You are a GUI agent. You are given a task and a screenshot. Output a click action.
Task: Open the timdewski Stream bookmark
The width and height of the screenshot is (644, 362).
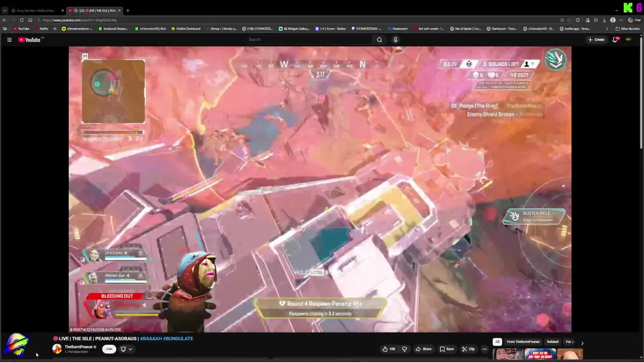coord(113,29)
